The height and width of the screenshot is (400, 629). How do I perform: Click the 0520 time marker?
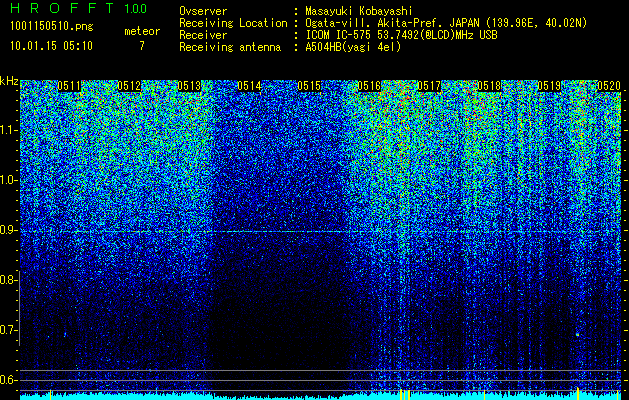pos(609,86)
